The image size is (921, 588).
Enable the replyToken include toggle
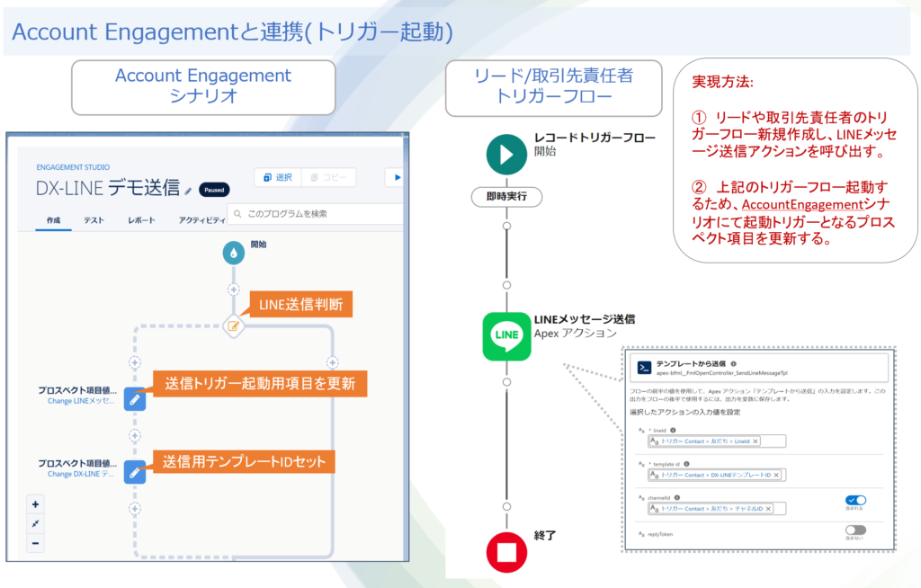pos(855,530)
